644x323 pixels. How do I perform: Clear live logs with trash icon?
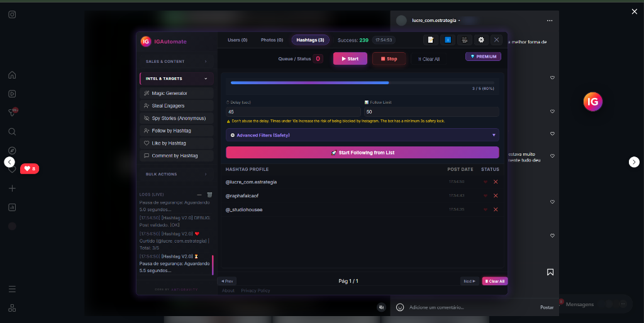[x=209, y=195]
